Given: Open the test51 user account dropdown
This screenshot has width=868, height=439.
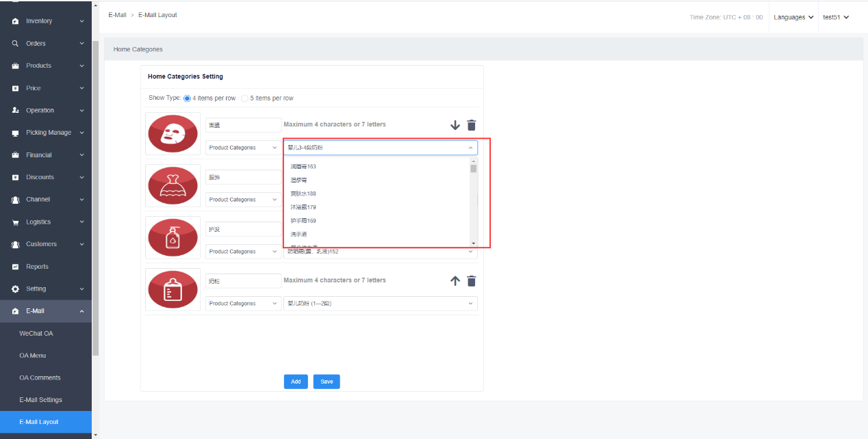Looking at the screenshot, I should coord(836,17).
